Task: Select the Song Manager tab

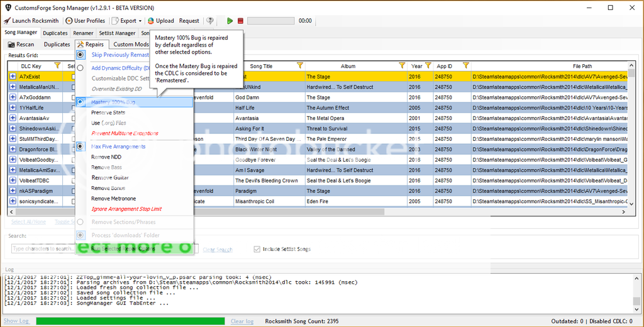Action: pyautogui.click(x=21, y=33)
